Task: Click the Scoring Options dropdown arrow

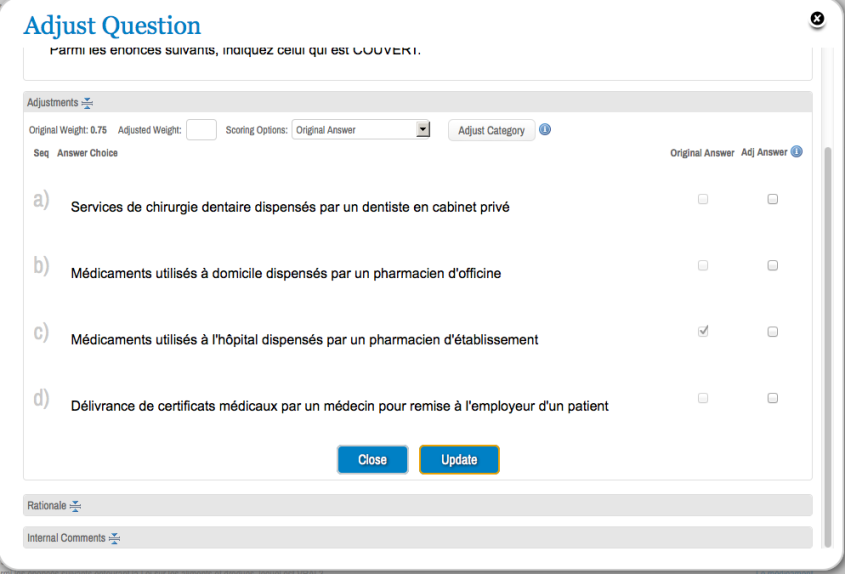Action: tap(423, 129)
